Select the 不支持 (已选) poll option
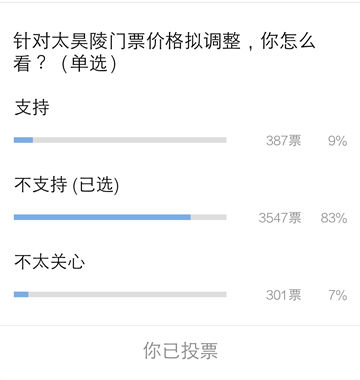This screenshot has width=360, height=380. click(67, 185)
